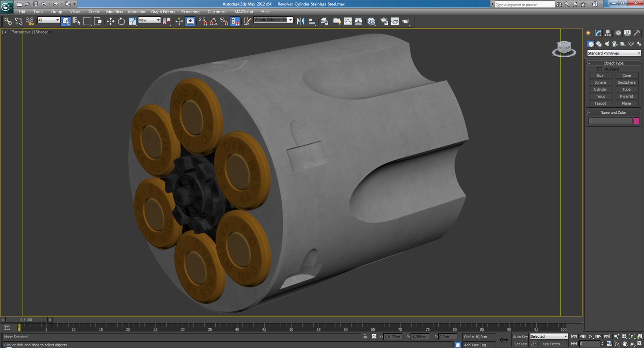
Task: Open the Customize menu
Action: pos(217,12)
